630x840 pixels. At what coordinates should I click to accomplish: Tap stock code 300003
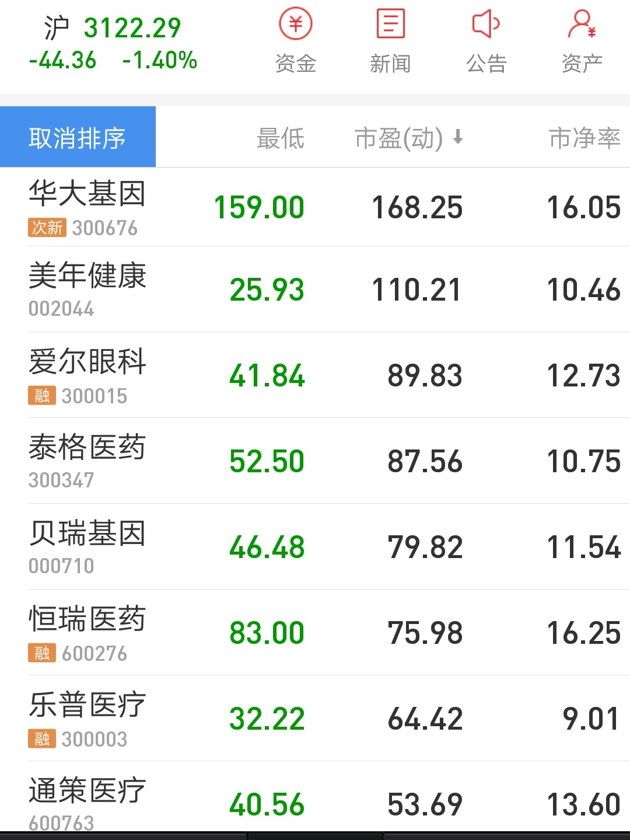click(x=94, y=739)
